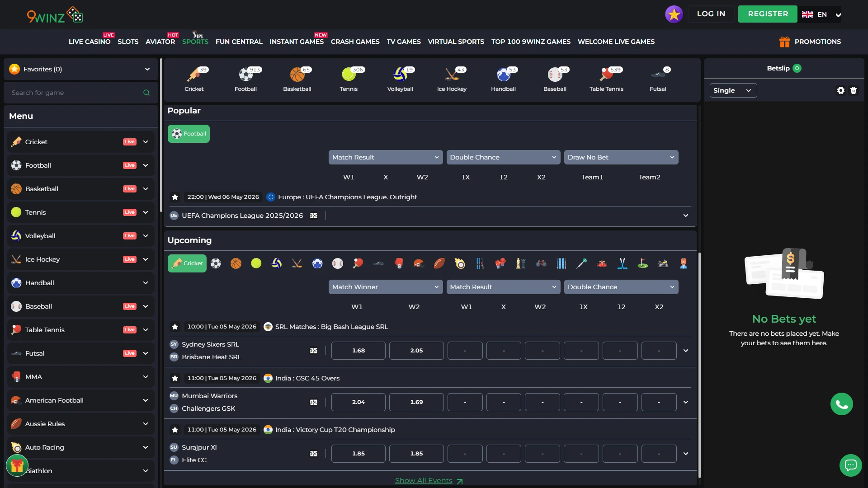
Task: Open the Draw No Bet market dropdown
Action: (621, 157)
